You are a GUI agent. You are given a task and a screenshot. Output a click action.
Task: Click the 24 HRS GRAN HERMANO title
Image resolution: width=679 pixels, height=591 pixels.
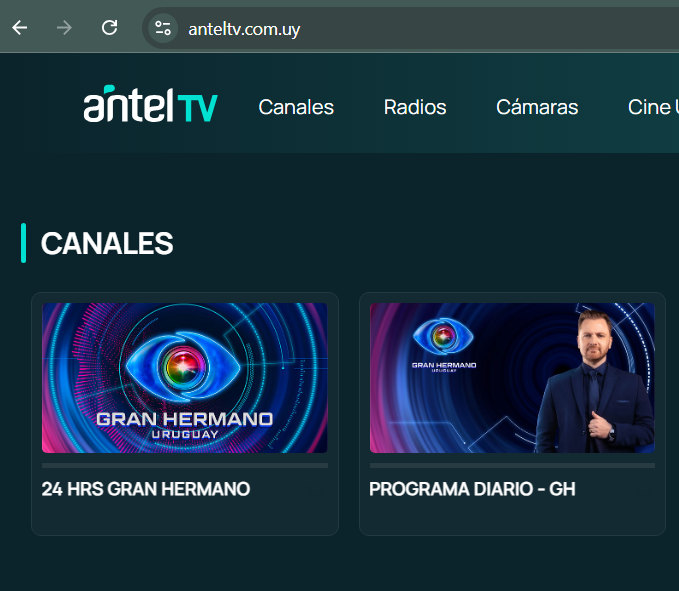146,489
